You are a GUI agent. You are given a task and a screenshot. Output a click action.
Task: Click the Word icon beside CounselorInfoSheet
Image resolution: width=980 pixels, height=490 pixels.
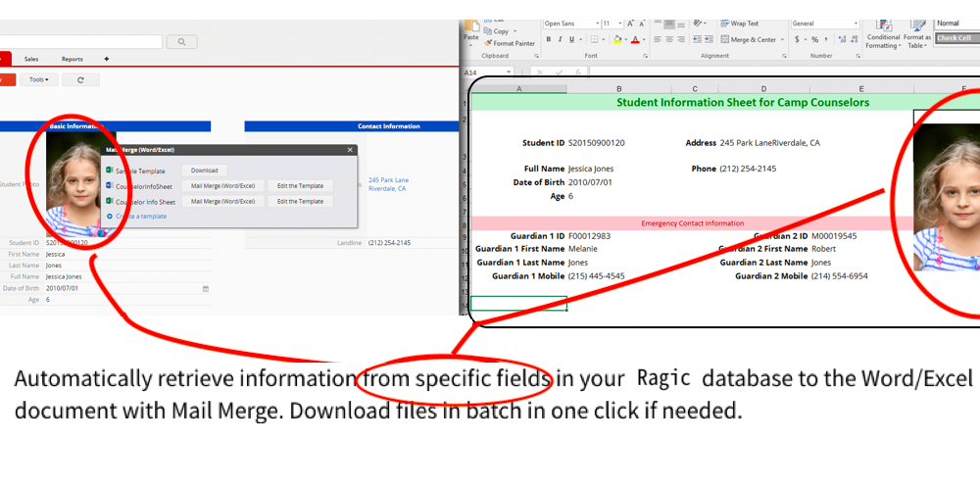110,185
